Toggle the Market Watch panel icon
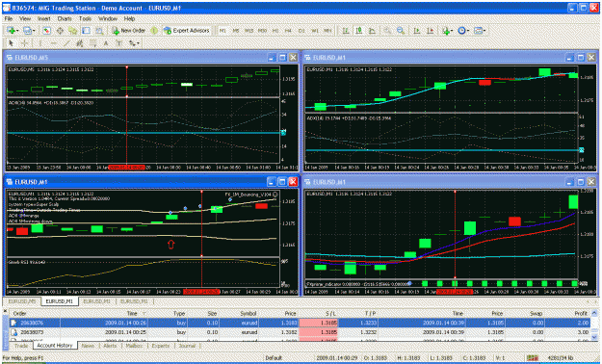This screenshot has width=602, height=364. coord(47,31)
